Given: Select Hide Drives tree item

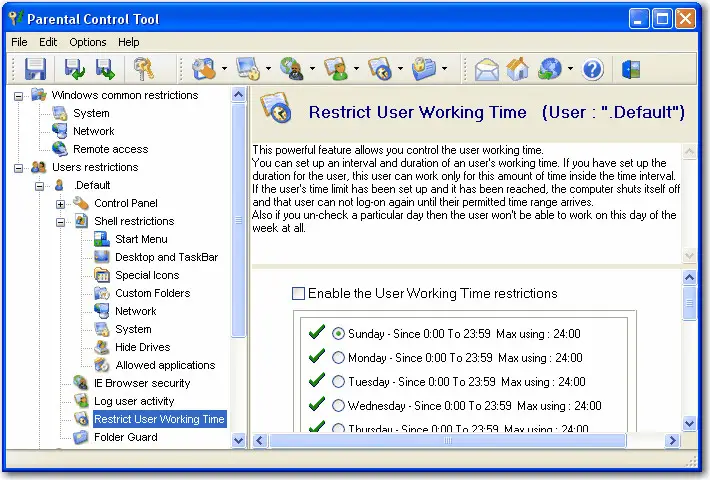Looking at the screenshot, I should [143, 347].
